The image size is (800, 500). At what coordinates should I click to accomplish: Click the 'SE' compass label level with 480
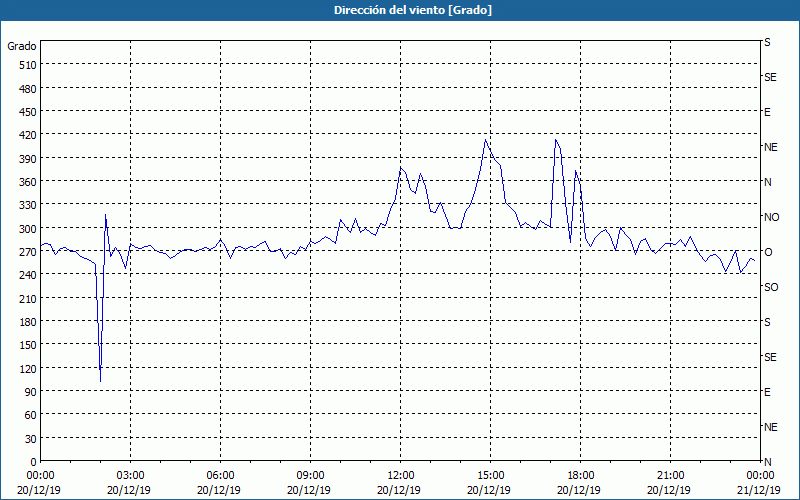click(770, 77)
